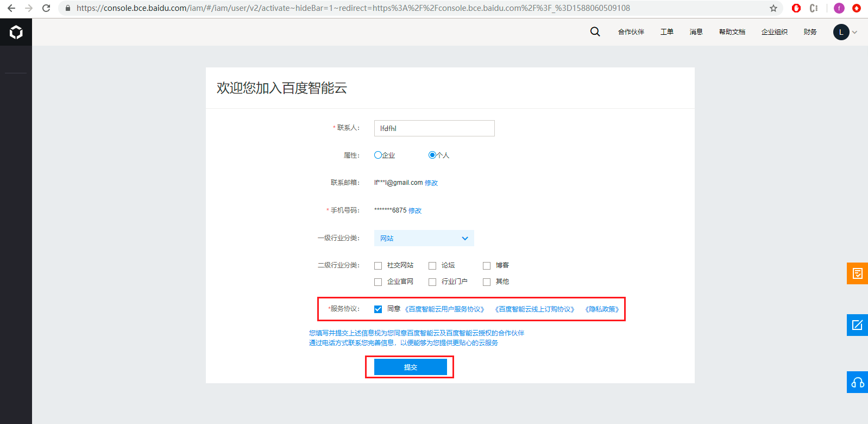Click the orange survey floating button
This screenshot has width=868, height=424.
coord(857,273)
